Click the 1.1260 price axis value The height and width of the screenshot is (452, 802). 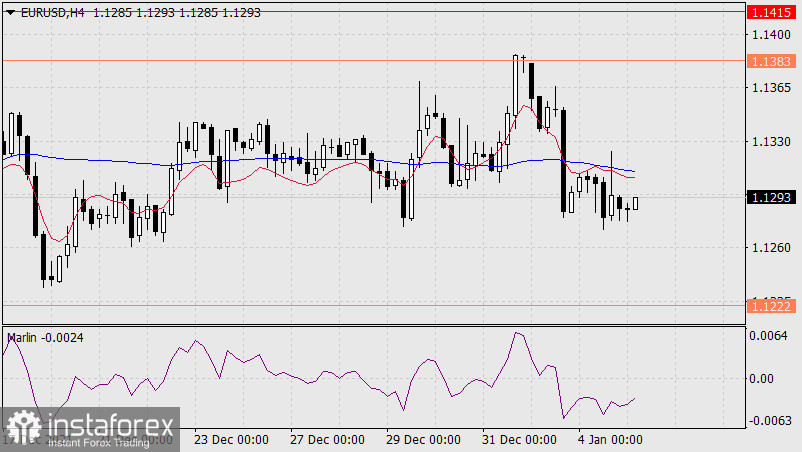[771, 248]
